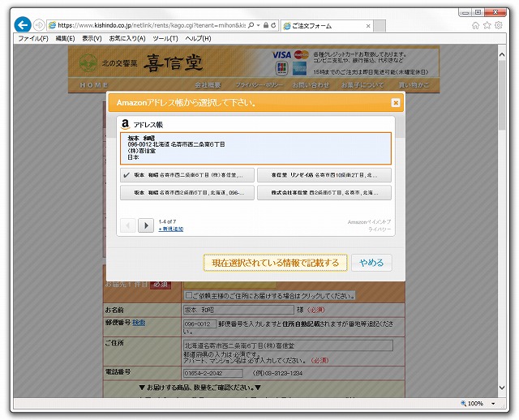The height and width of the screenshot is (420, 519).
Task: Click the お名前 input field
Action: point(239,310)
